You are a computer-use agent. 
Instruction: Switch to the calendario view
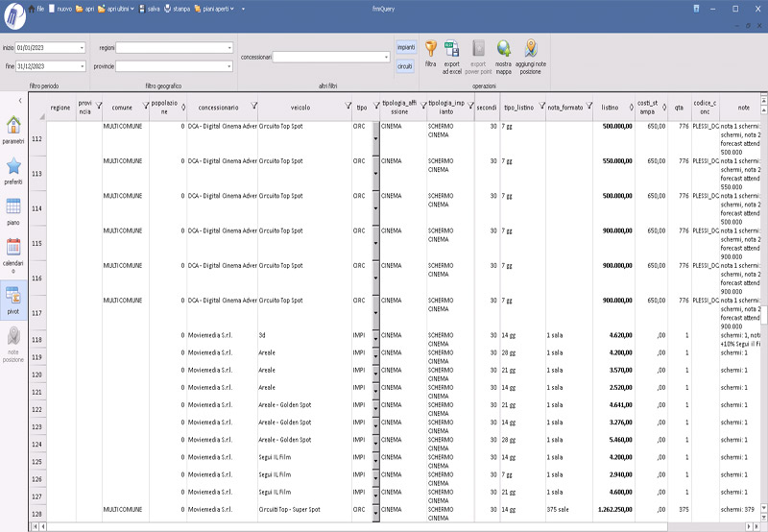coord(13,253)
